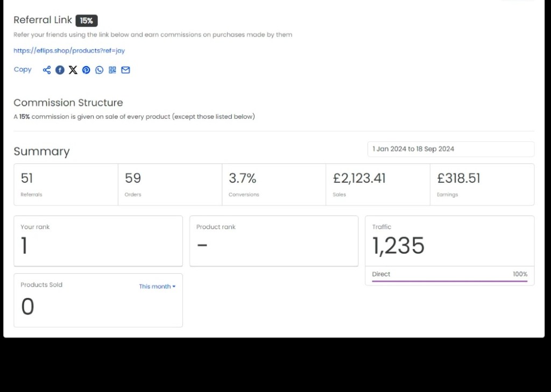This screenshot has height=392, width=551.
Task: Open the "This month" dropdown
Action: (x=157, y=287)
